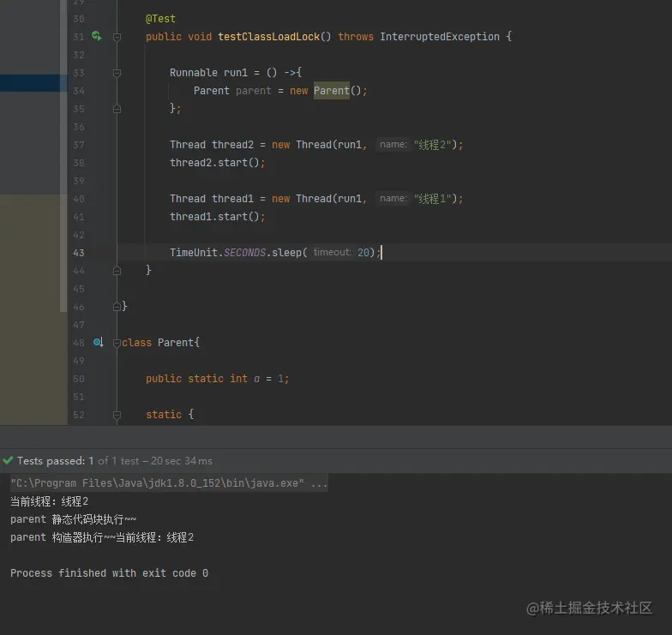This screenshot has height=635, width=672.
Task: Click Process finished with exit code 0
Action: click(x=110, y=573)
